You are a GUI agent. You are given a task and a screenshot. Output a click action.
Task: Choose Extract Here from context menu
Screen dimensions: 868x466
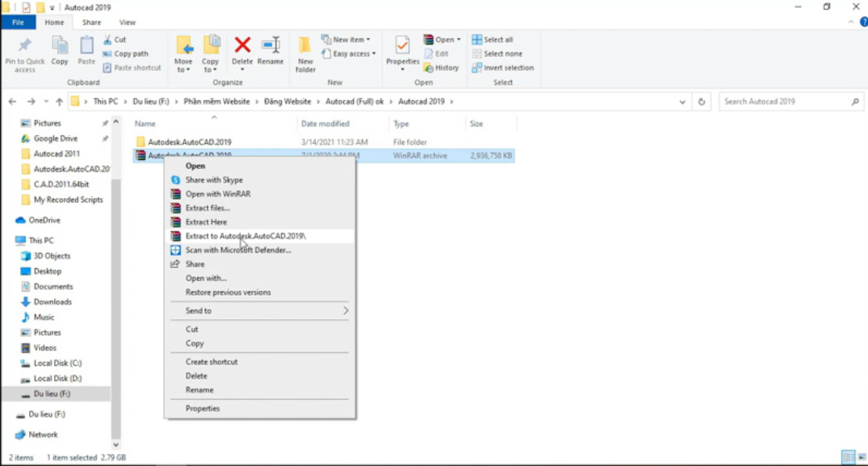click(206, 222)
